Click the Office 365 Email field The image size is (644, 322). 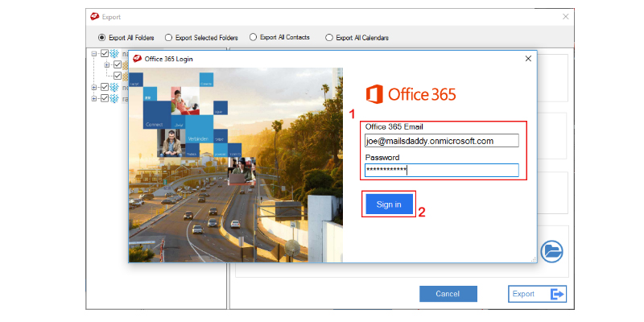pos(441,141)
